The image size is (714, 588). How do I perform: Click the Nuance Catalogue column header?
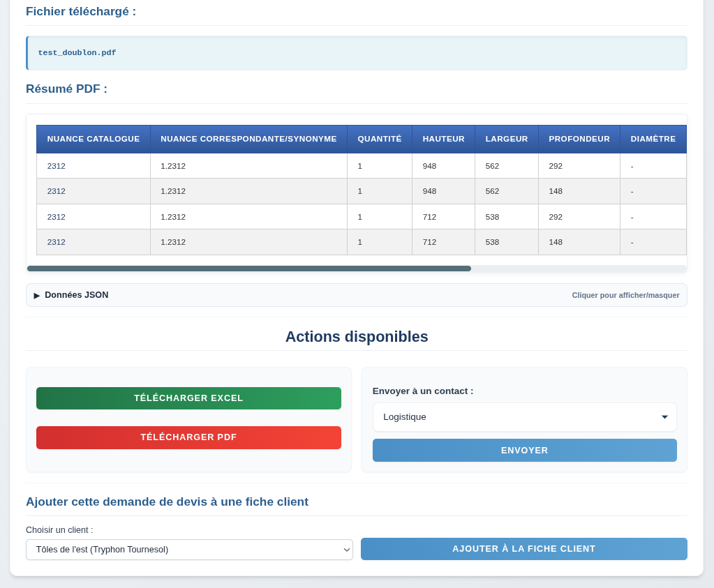[94, 139]
